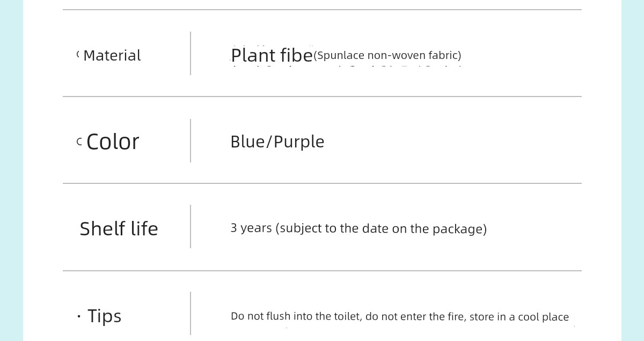Click the vertical divider in the Material row
The image size is (644, 341).
(191, 54)
